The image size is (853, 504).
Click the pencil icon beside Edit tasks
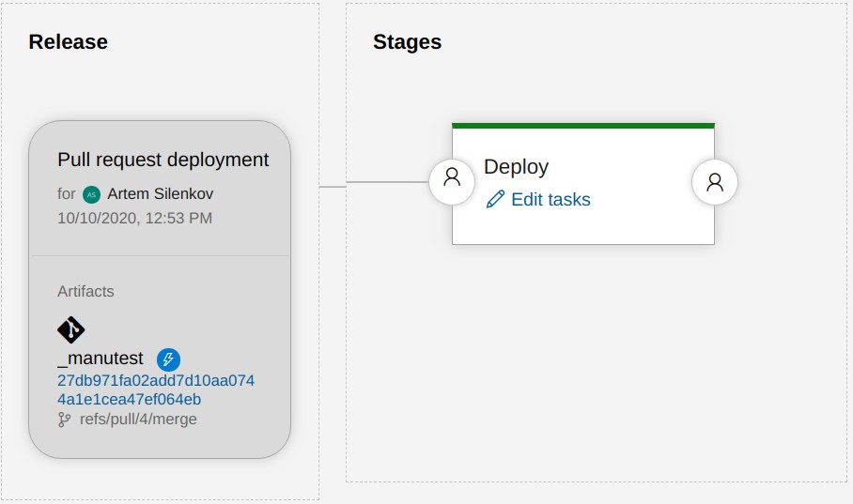click(x=495, y=199)
